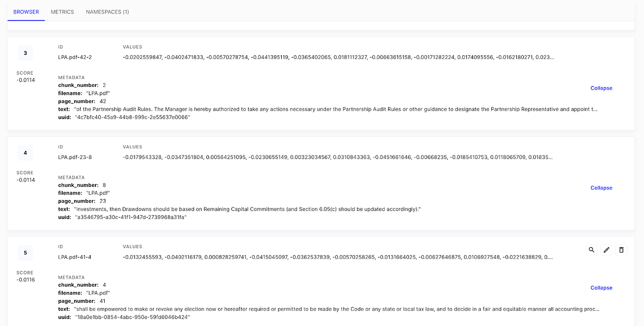Switch to the METRICS tab

(62, 11)
